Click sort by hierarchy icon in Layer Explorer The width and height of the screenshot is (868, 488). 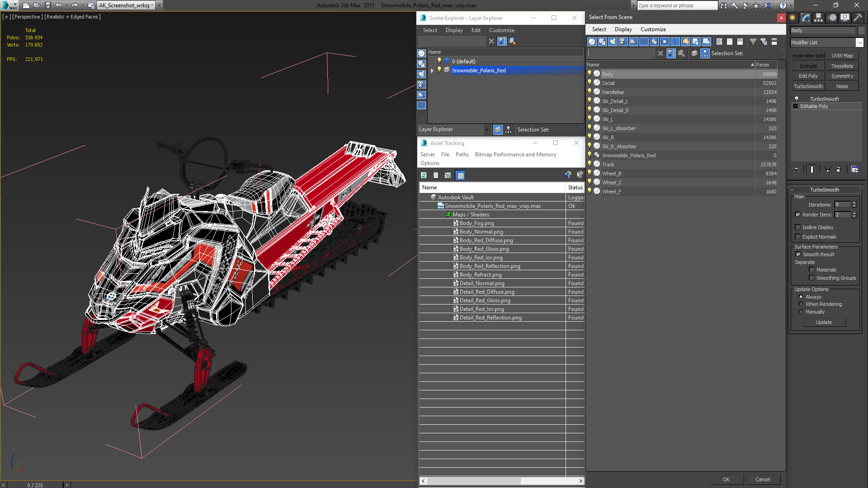click(x=509, y=130)
